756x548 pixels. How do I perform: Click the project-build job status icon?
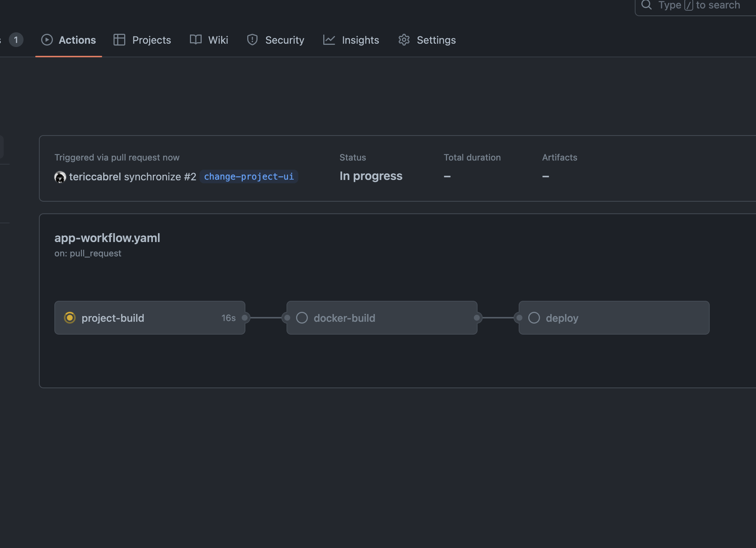click(69, 317)
